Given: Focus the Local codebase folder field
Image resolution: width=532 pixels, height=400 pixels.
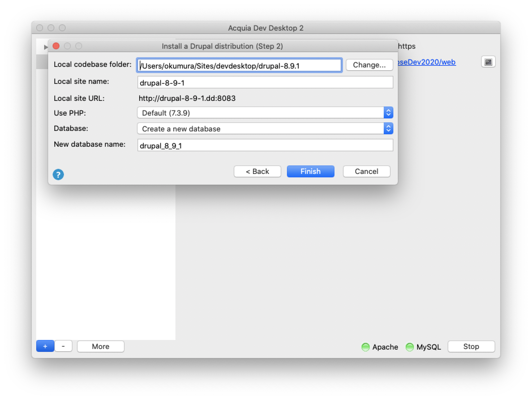Looking at the screenshot, I should 239,65.
